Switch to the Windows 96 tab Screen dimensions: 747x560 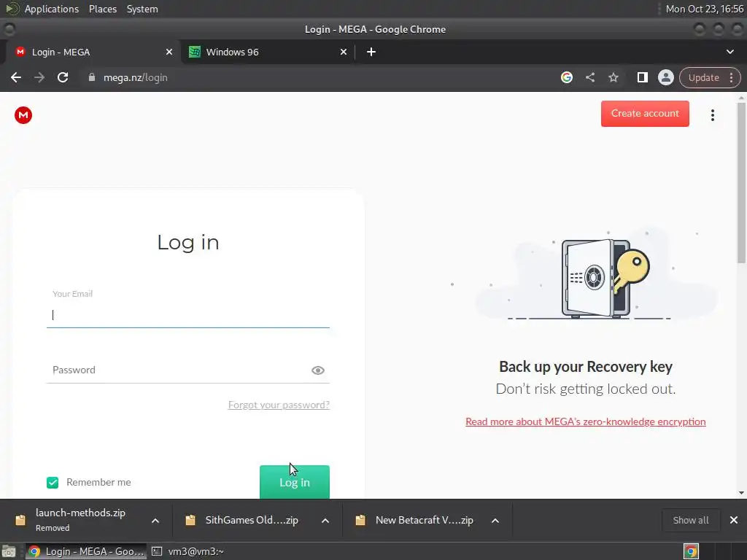[x=268, y=52]
